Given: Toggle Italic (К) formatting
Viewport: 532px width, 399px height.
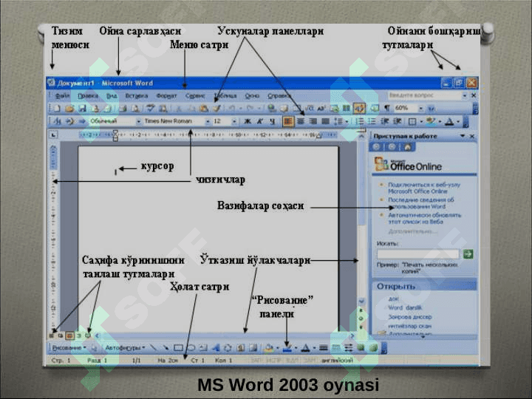Looking at the screenshot, I should (260, 121).
